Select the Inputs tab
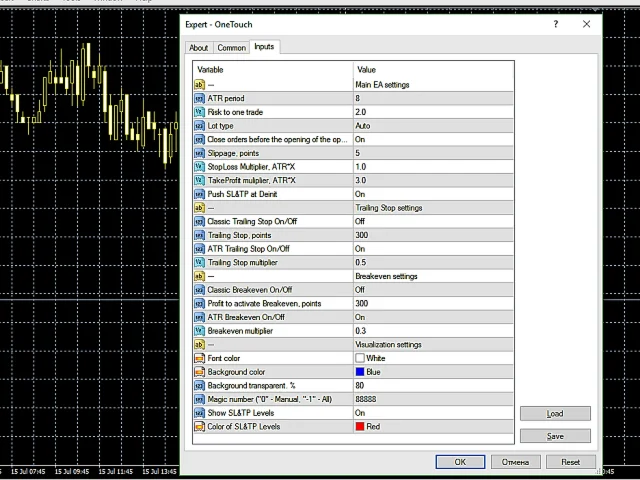640x480 pixels. tap(264, 47)
